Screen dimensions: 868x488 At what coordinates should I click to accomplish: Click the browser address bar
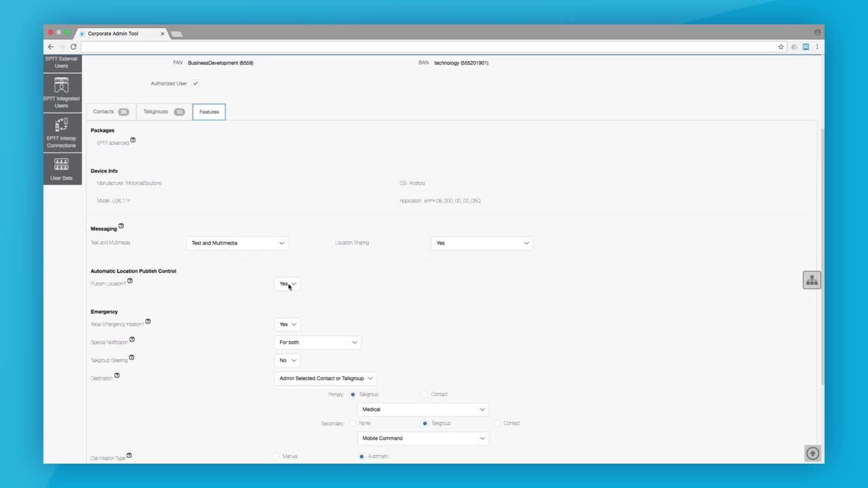point(427,47)
